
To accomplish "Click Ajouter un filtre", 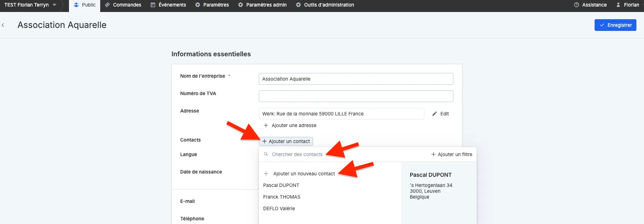I will coord(452,154).
